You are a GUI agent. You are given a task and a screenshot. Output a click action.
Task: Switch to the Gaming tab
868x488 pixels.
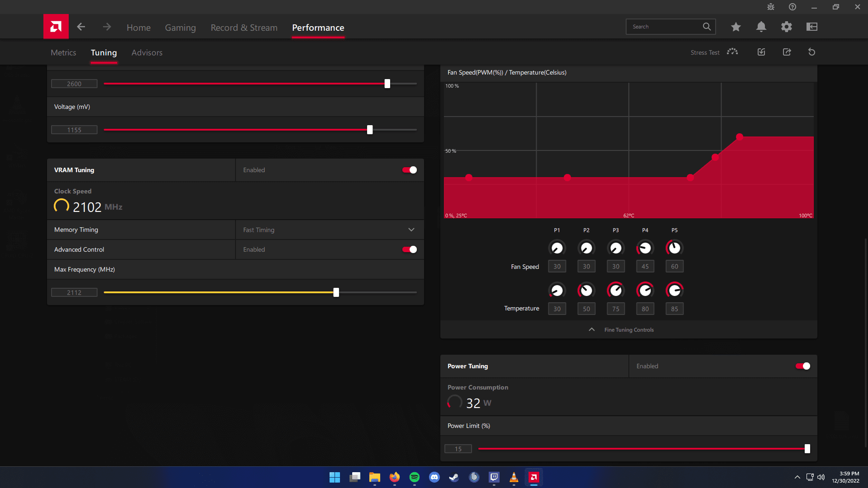pos(180,28)
